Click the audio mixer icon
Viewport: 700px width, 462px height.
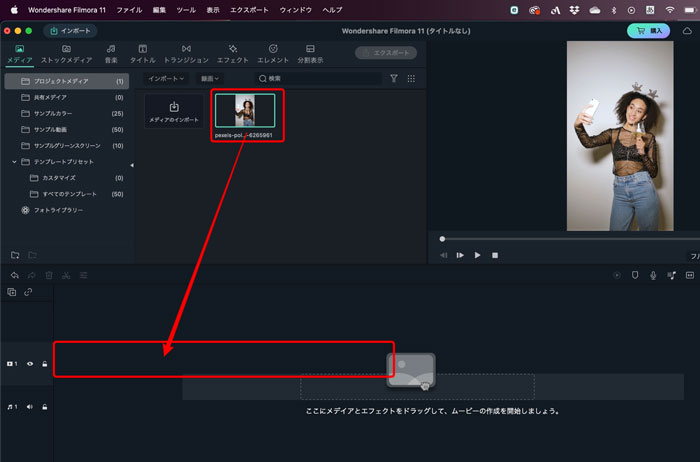(x=671, y=275)
